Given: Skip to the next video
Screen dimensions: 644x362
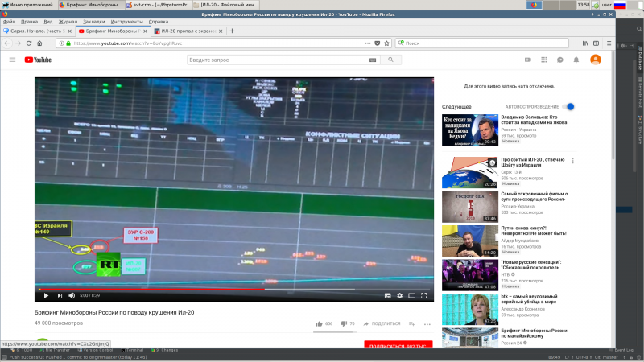Looking at the screenshot, I should tap(60, 295).
